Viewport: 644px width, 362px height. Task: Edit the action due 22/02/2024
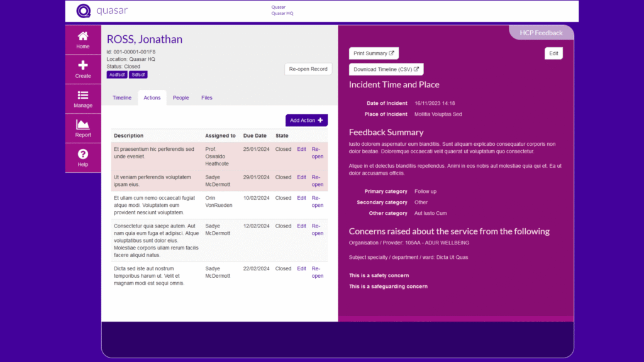tap(301, 268)
